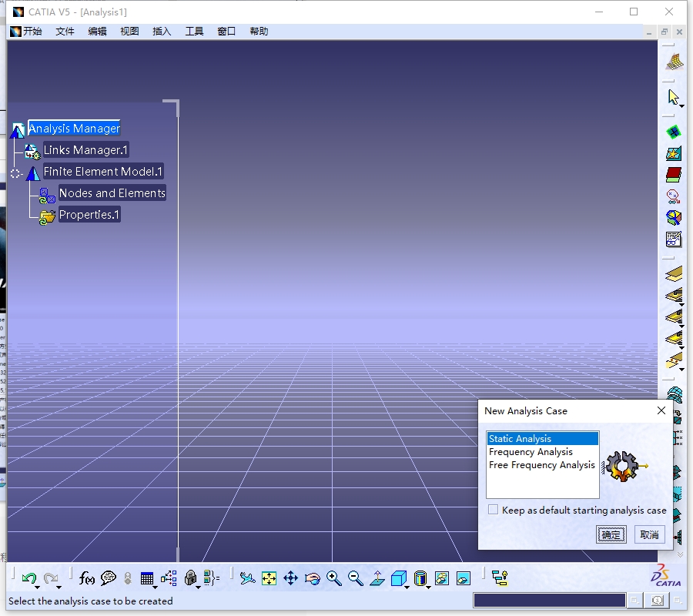Viewport: 693px width, 616px height.
Task: Open the 插入 menu
Action: pyautogui.click(x=162, y=32)
